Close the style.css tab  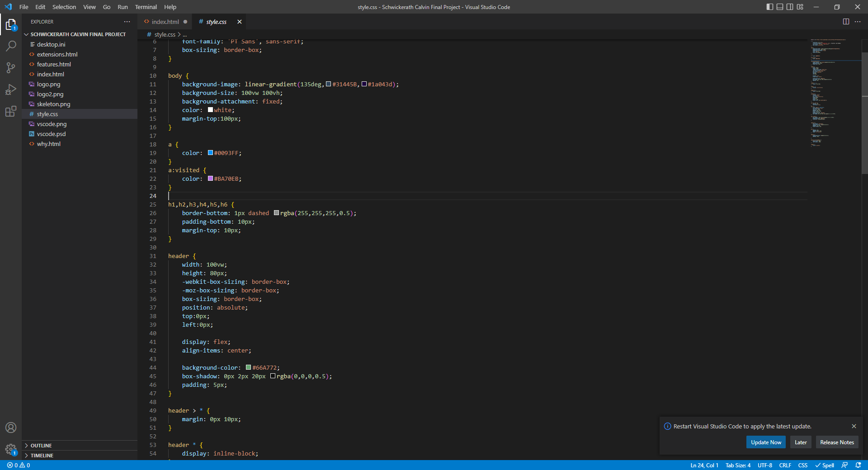click(x=240, y=22)
